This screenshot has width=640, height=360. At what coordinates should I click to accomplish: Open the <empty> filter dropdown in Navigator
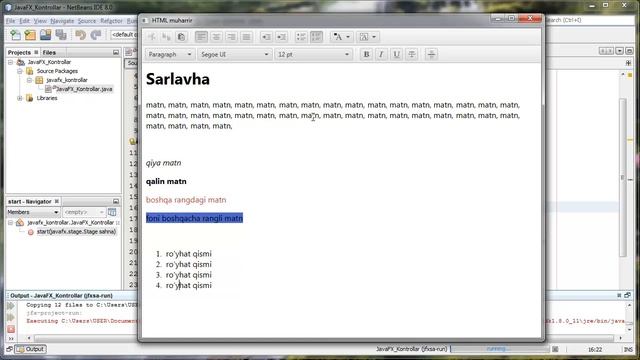[84, 212]
